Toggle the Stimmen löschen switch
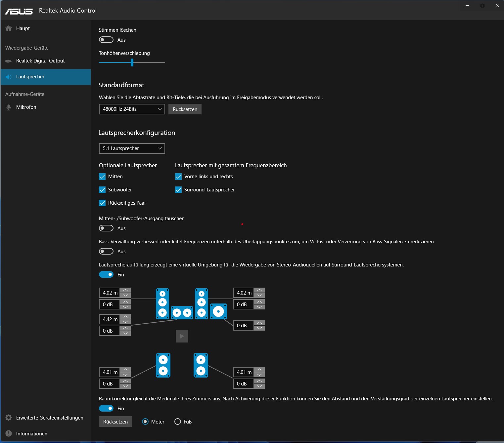The height and width of the screenshot is (443, 504). click(x=106, y=40)
